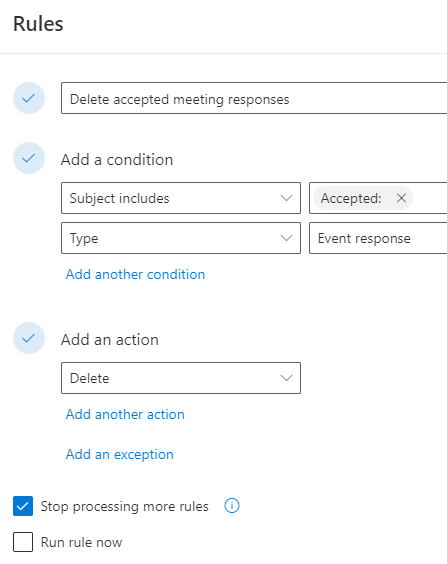
Task: Remove the 'Accepted:' keyword tag
Action: point(401,198)
